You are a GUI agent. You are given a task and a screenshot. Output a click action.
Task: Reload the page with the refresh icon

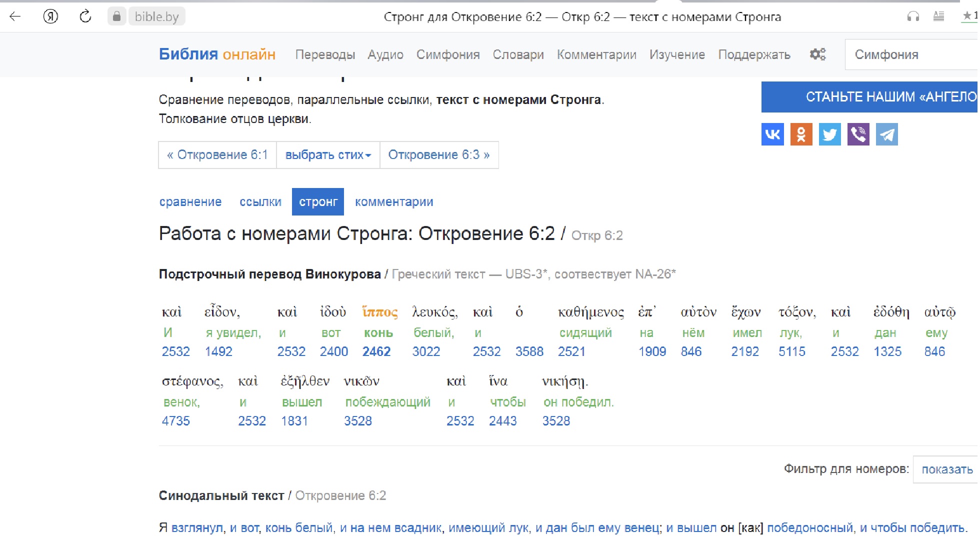point(85,16)
